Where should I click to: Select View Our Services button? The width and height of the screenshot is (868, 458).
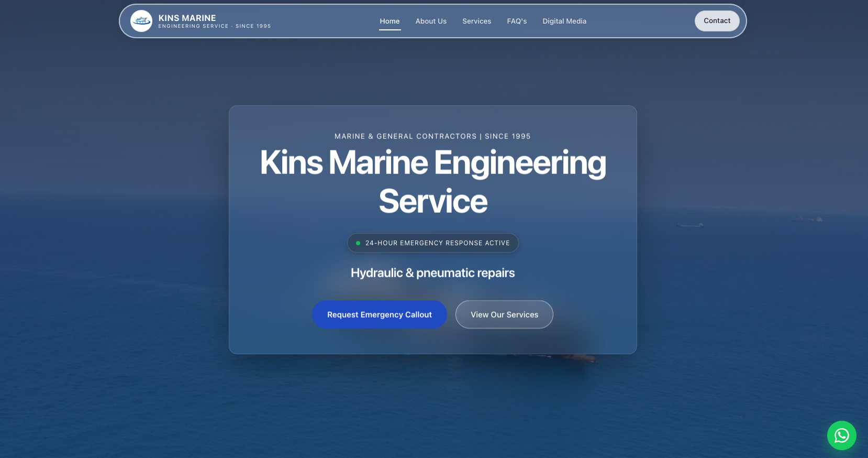coord(504,314)
